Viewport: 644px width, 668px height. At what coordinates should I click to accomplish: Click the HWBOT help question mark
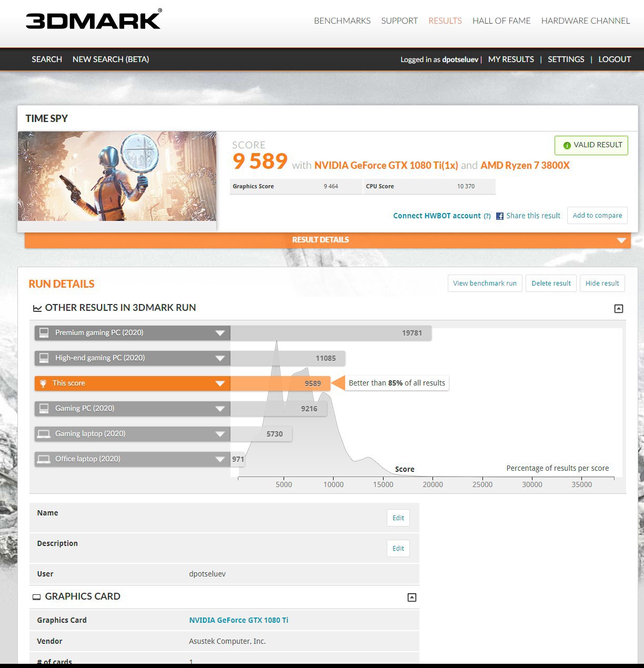[487, 216]
